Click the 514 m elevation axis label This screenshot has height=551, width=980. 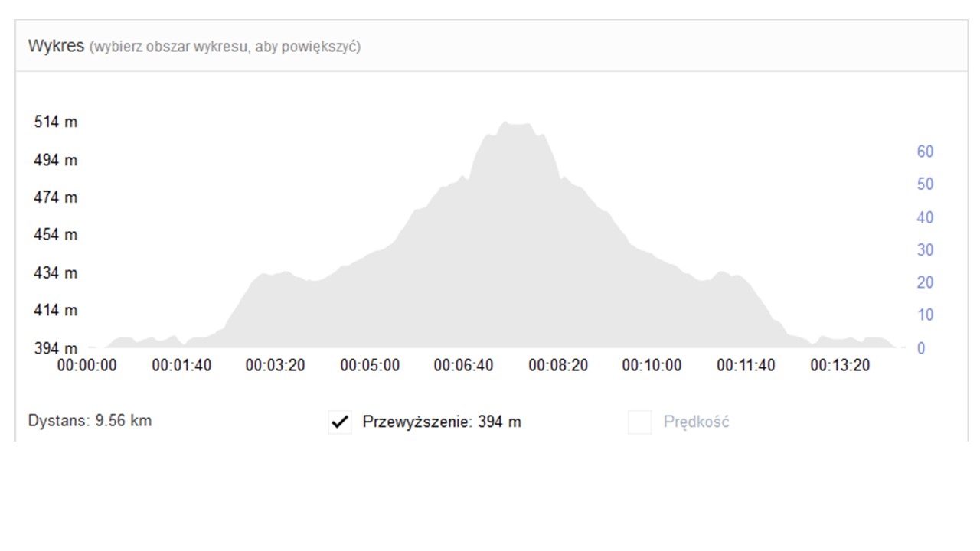[56, 122]
